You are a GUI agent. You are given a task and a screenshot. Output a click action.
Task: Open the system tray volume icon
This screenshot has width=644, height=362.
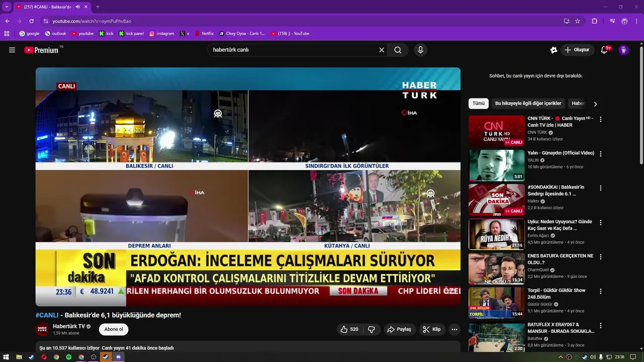coord(593,357)
